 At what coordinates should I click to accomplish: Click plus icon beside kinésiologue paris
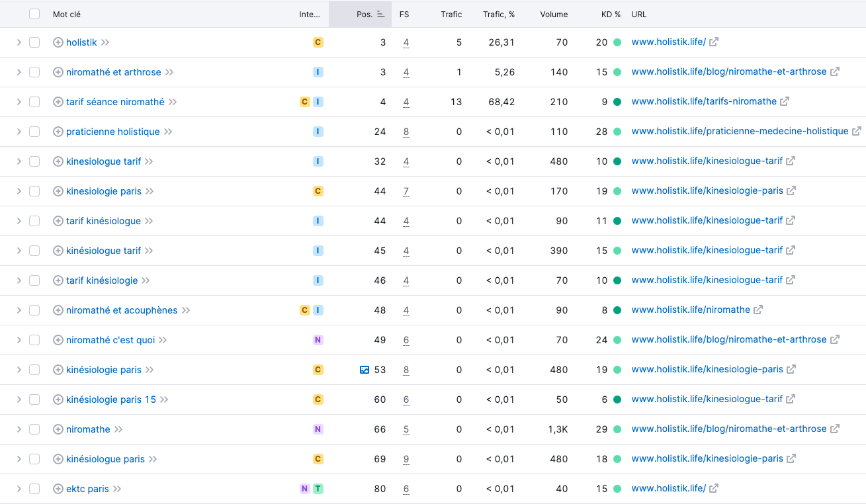pyautogui.click(x=58, y=459)
